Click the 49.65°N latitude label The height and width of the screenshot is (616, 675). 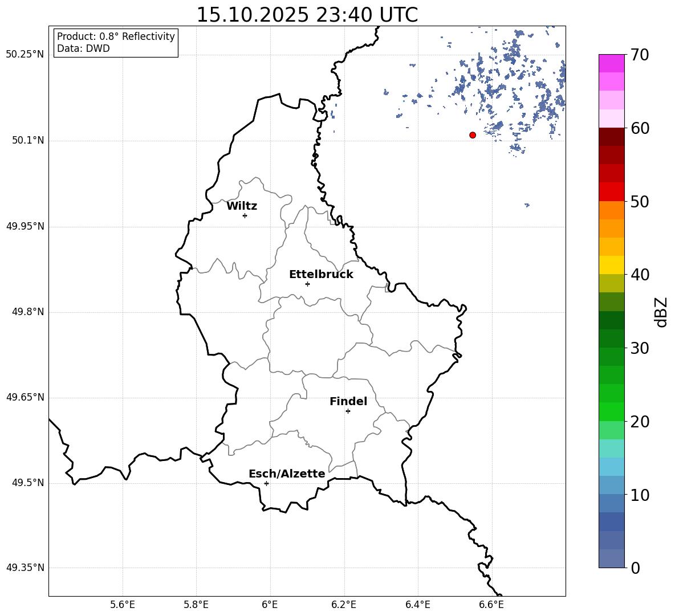click(x=25, y=397)
